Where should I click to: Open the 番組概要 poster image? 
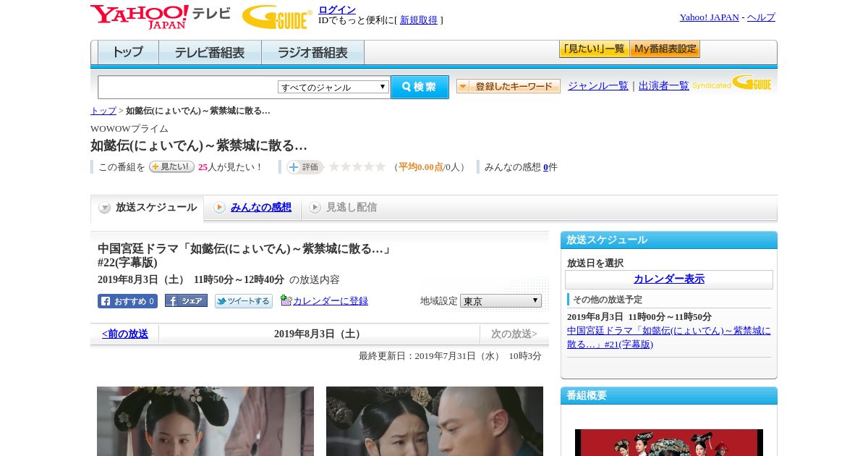coord(669,442)
